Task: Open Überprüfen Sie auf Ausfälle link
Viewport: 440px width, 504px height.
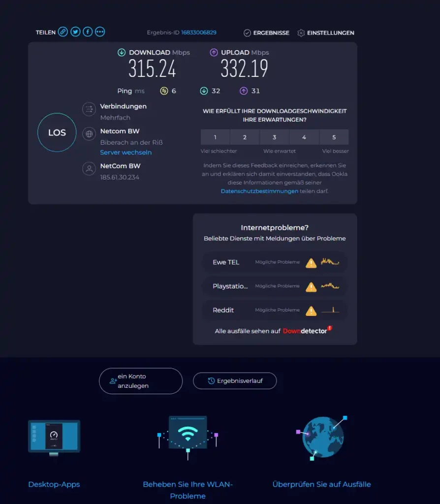Action: click(322, 484)
